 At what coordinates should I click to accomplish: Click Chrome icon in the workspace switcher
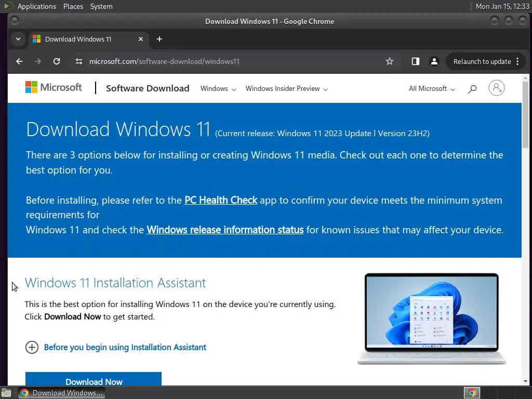tap(472, 393)
